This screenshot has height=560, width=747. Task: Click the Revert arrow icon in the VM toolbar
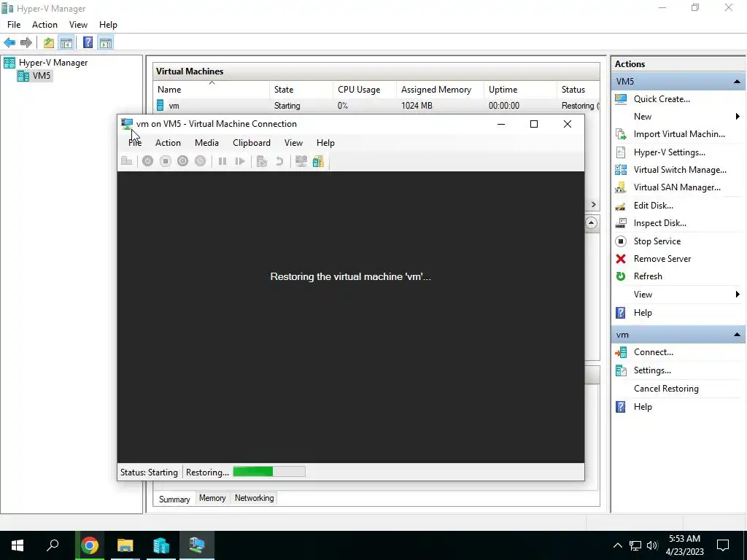[x=279, y=161]
